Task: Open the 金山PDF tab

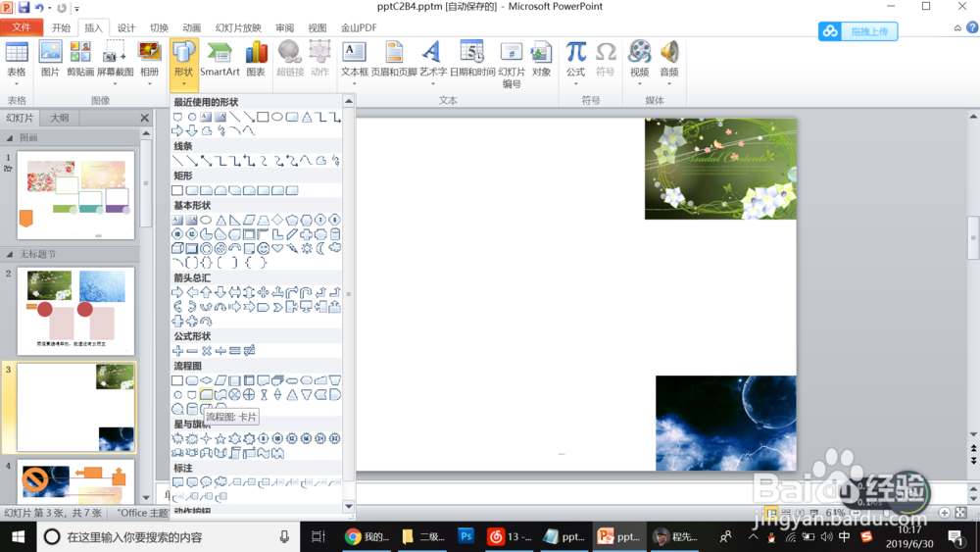Action: click(x=359, y=27)
